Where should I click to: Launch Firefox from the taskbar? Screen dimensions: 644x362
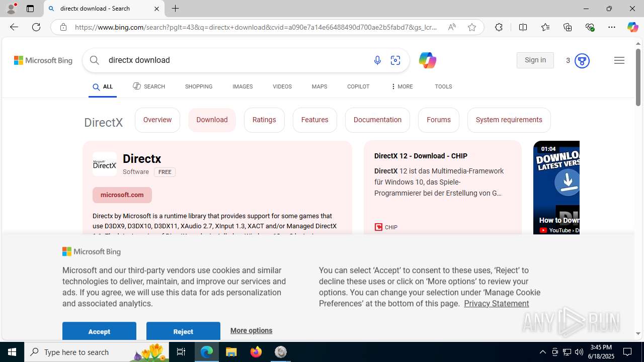pyautogui.click(x=256, y=352)
